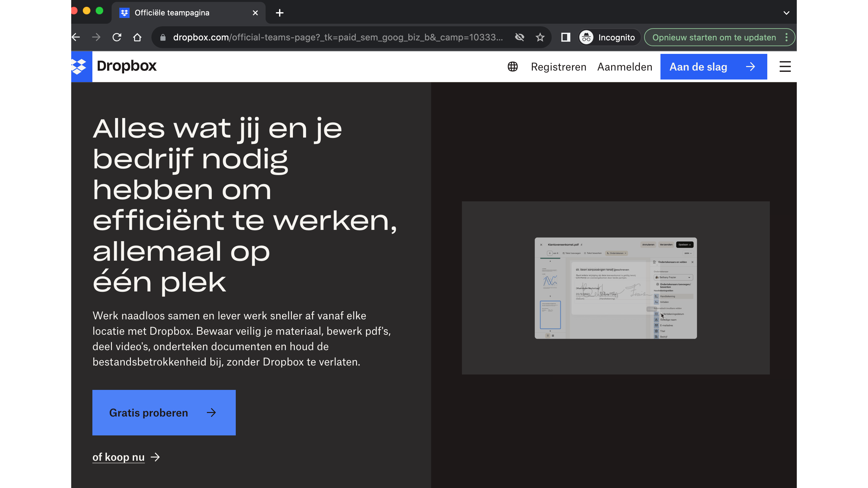Open the Ondertekenen dropdown

[617, 253]
